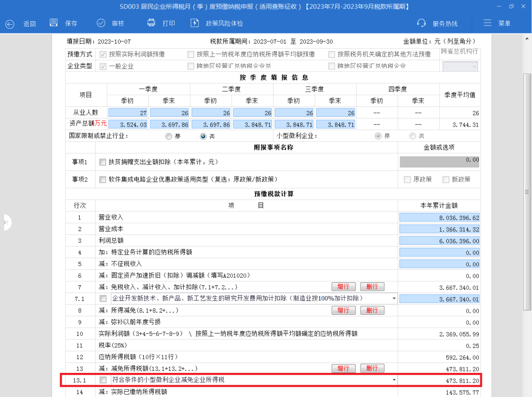Check the poverty donation deduction checkbox

[x=102, y=162]
